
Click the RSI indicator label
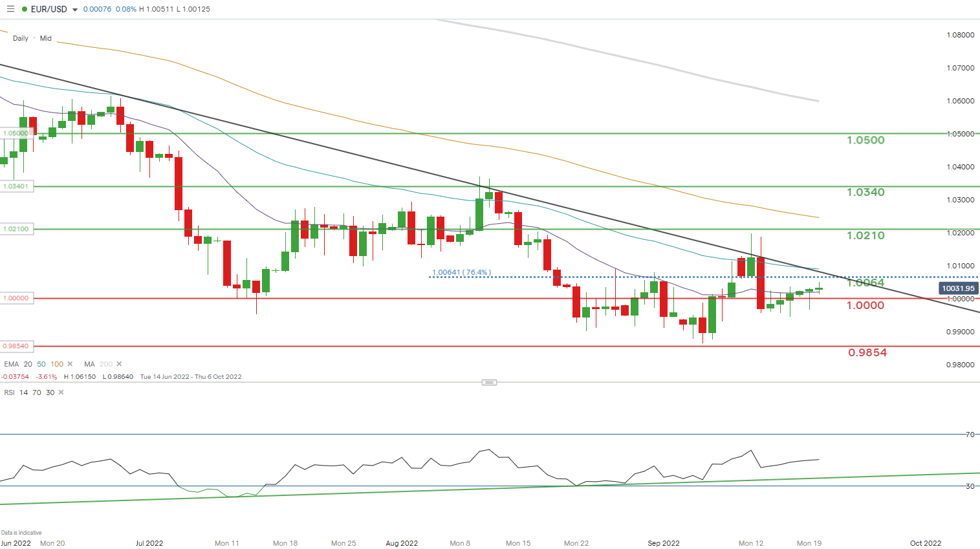(9, 393)
